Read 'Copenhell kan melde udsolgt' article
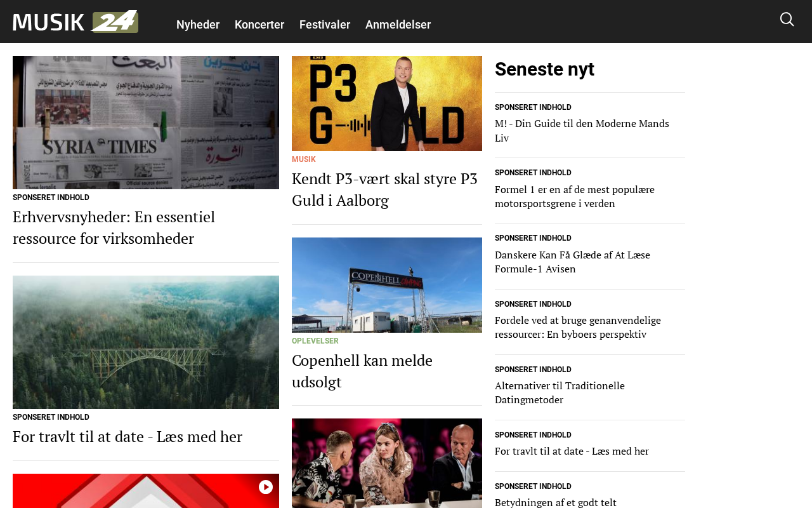 click(x=362, y=371)
